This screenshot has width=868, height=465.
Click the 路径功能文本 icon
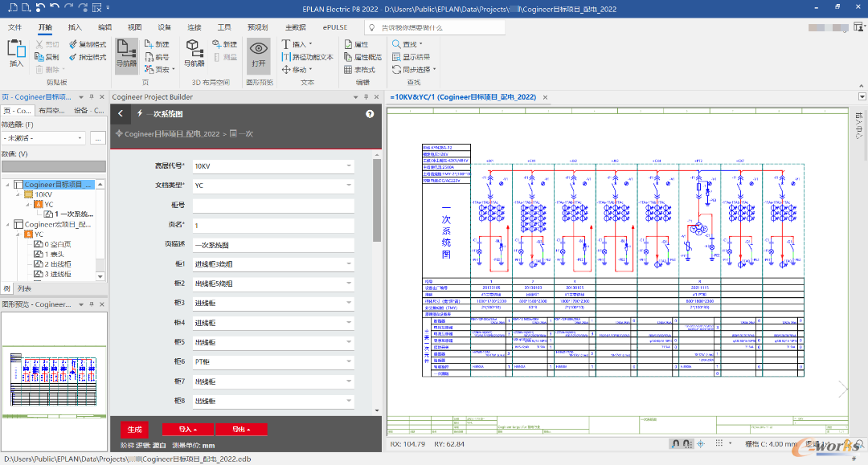[x=286, y=57]
